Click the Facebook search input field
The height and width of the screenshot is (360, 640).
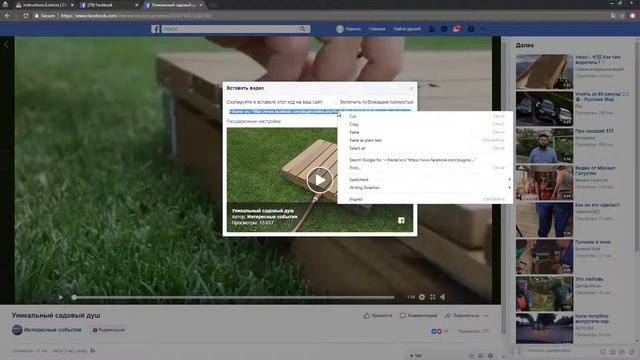coord(231,29)
